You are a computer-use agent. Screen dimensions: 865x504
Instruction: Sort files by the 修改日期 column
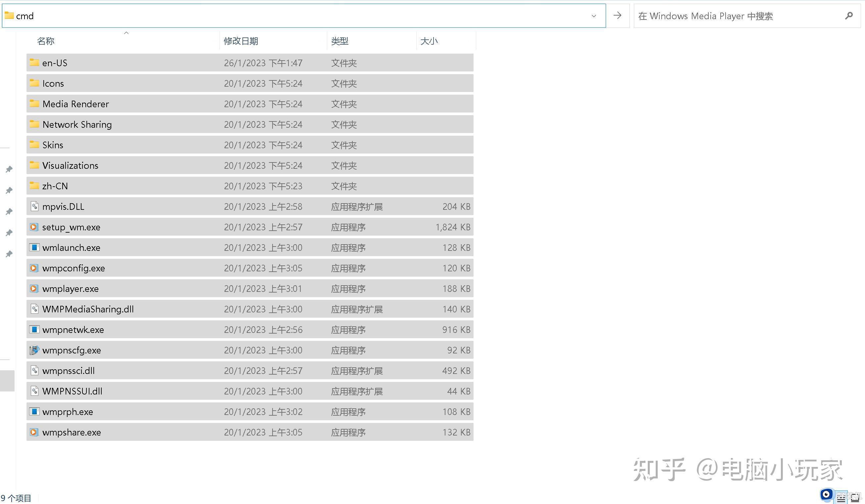click(x=241, y=41)
